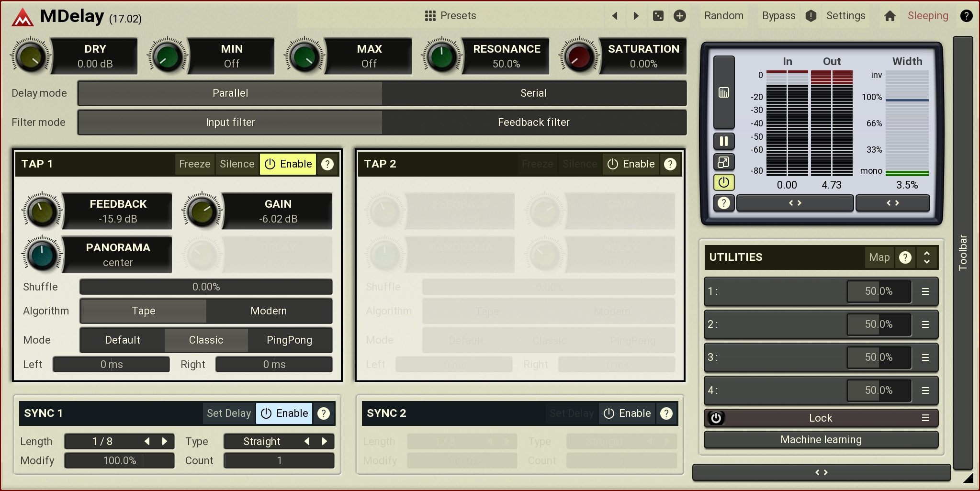The width and height of the screenshot is (980, 491).
Task: Click the add preset plus icon
Action: click(x=679, y=16)
